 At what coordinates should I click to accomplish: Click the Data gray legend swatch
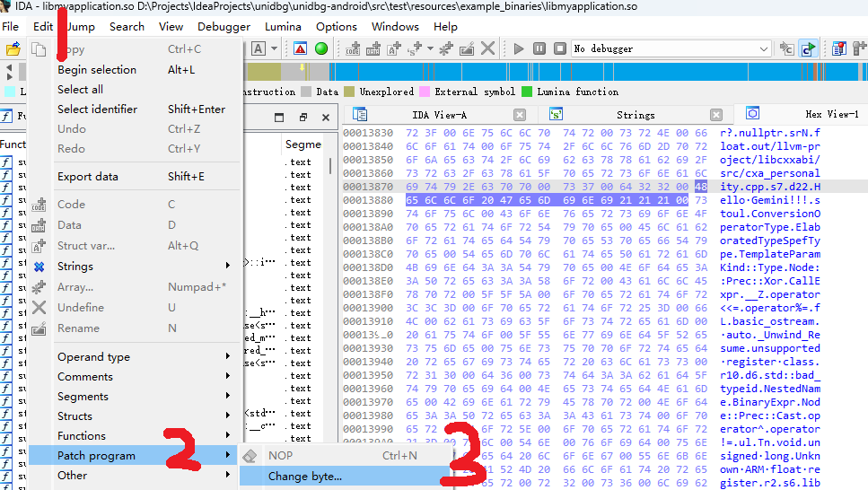point(306,92)
